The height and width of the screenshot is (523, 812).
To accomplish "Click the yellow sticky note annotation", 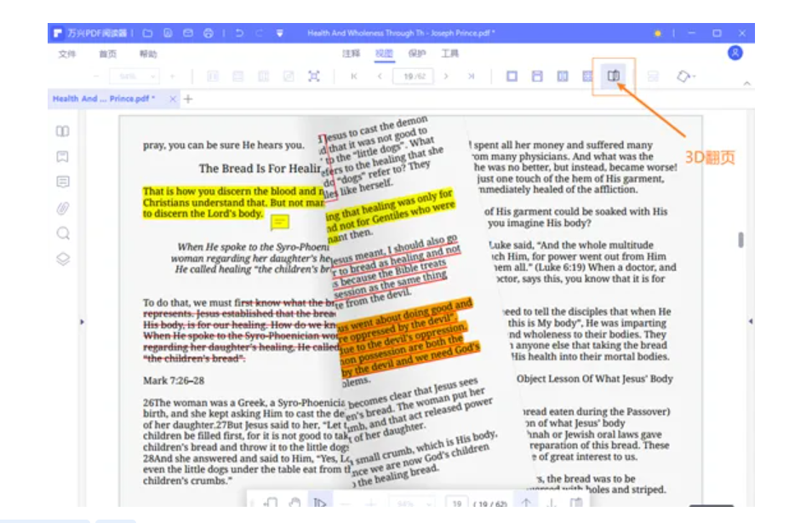I will [279, 223].
